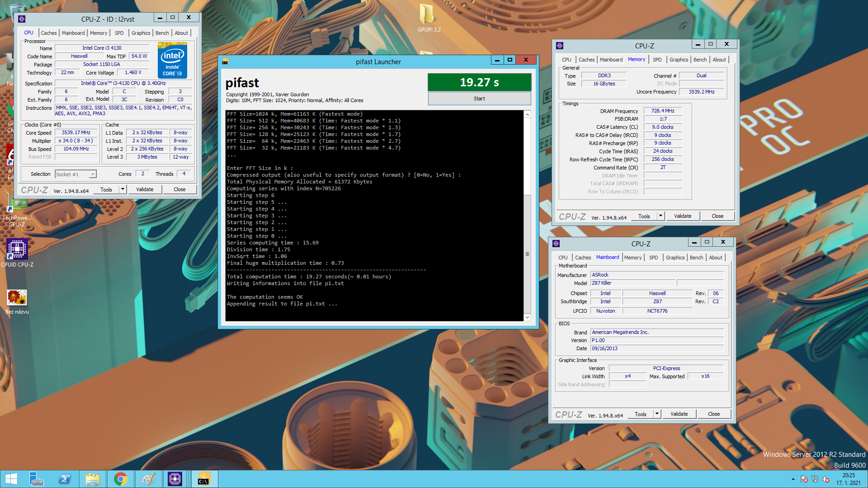
Task: Click the pifast Launcher title bar icon
Action: click(x=225, y=61)
